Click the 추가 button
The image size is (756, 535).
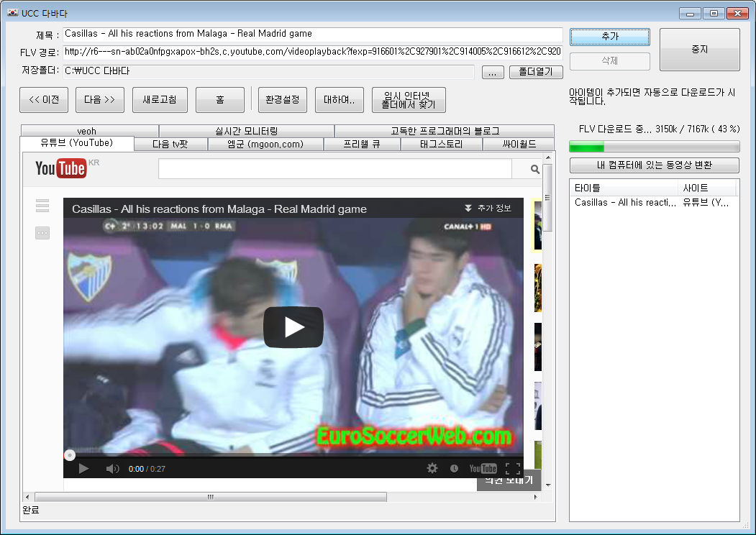pyautogui.click(x=610, y=37)
